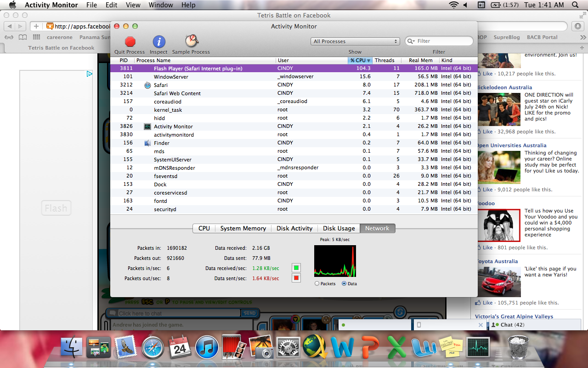Click the Activity Monitor icon in the process list

click(x=147, y=126)
